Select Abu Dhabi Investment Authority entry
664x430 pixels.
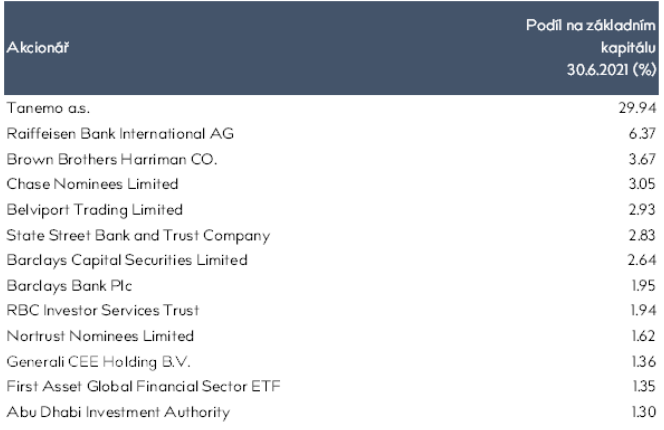(x=118, y=412)
